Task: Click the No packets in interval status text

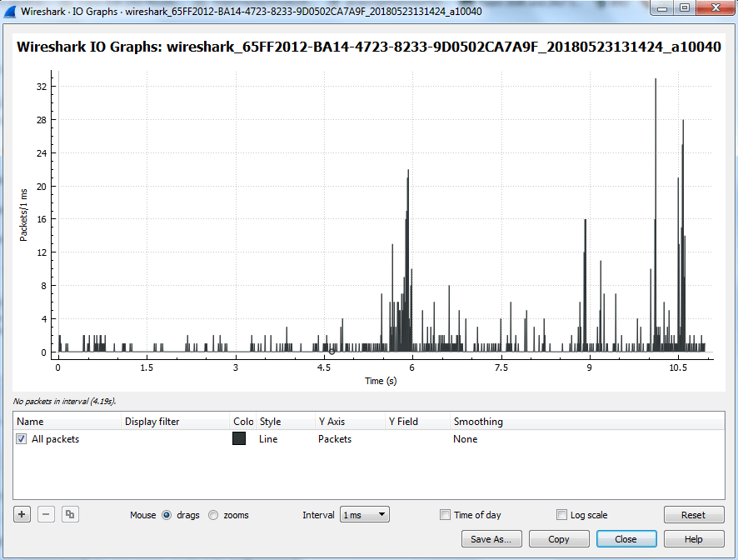Action: (x=64, y=402)
